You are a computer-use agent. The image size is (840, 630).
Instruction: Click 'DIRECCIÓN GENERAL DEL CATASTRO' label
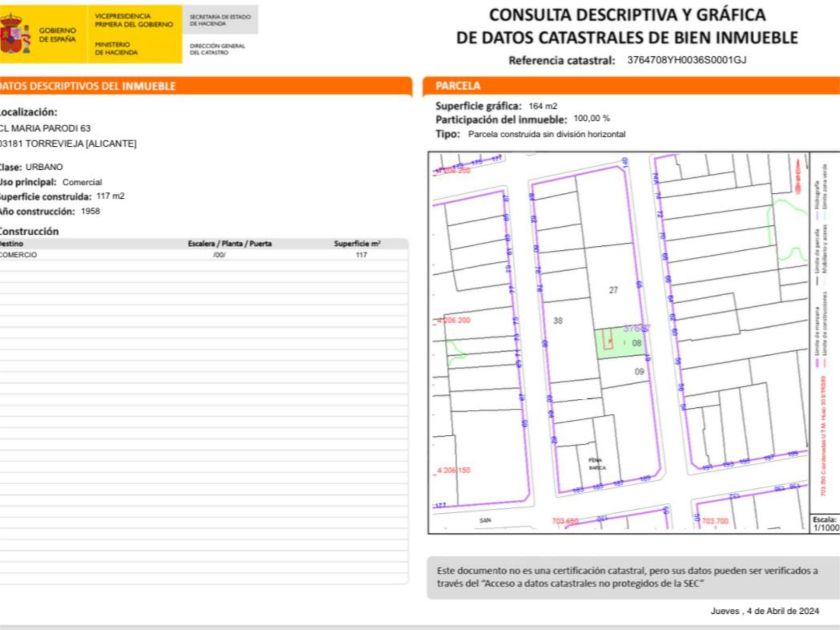pos(217,49)
